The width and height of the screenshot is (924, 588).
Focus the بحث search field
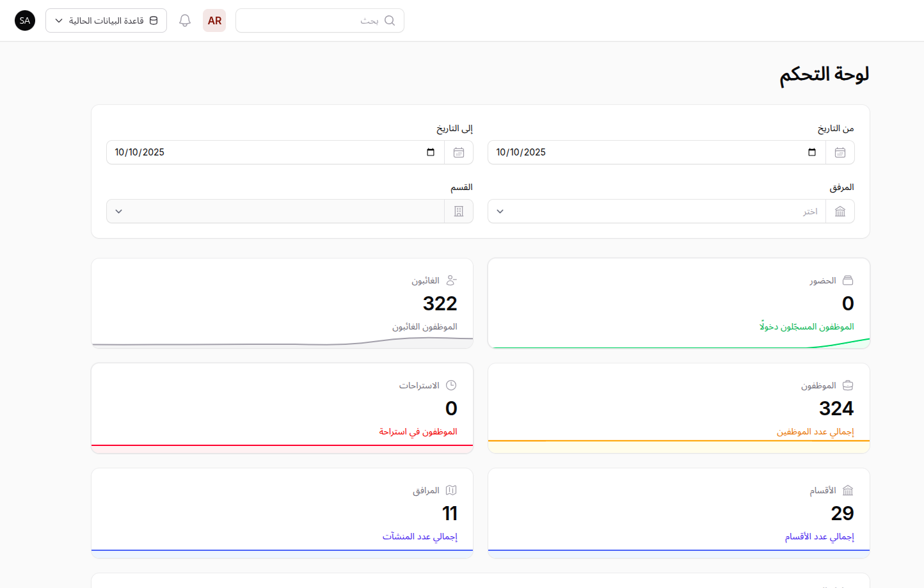click(320, 20)
